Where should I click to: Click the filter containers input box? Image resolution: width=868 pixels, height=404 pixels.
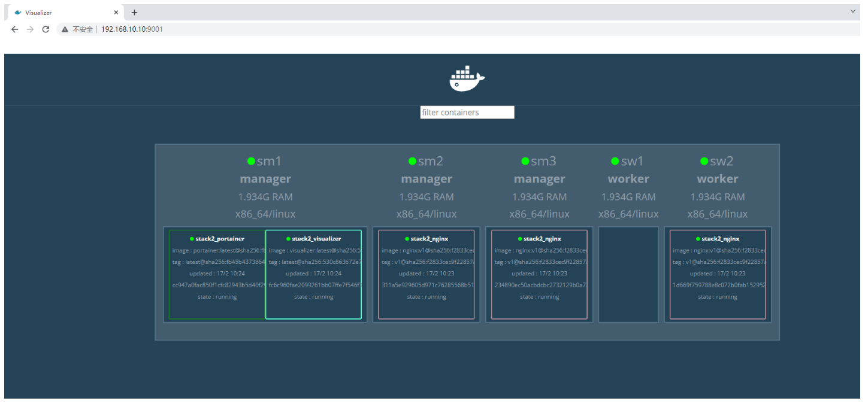[467, 112]
